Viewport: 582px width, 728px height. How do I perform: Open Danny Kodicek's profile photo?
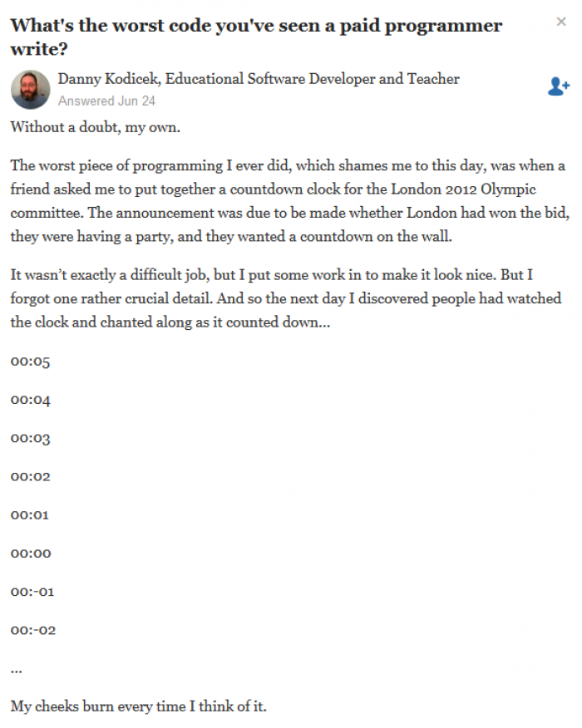pos(30,90)
